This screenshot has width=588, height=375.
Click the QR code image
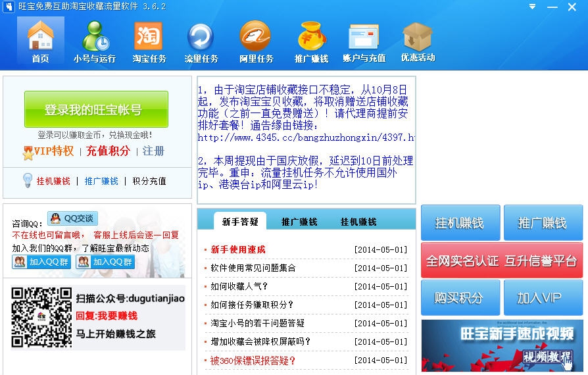click(41, 317)
